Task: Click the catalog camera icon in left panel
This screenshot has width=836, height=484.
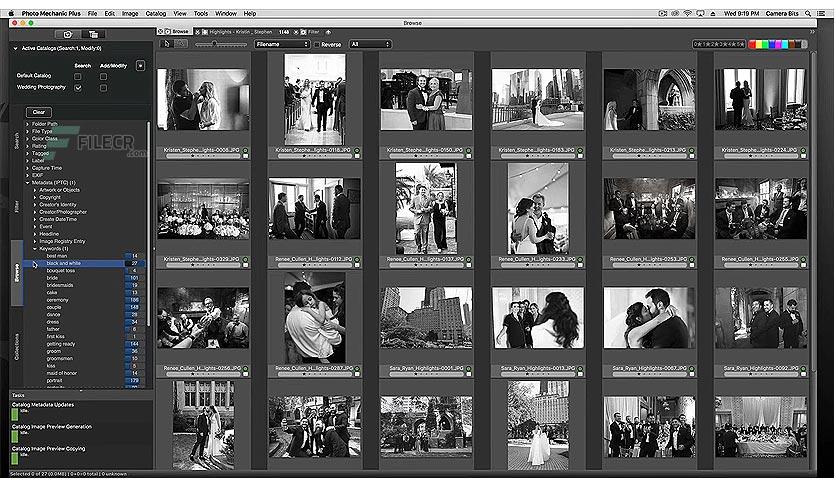Action: click(68, 34)
